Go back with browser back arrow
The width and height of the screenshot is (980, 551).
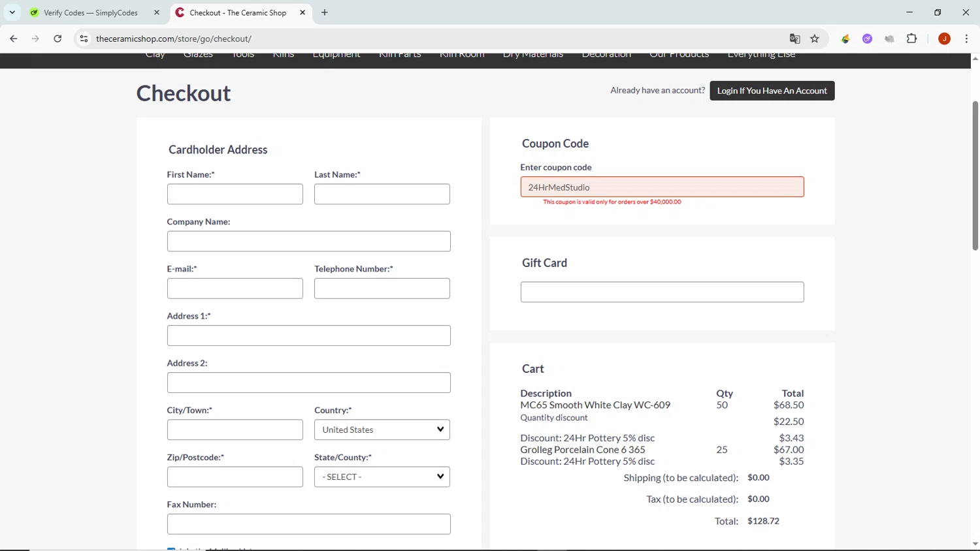(x=14, y=39)
